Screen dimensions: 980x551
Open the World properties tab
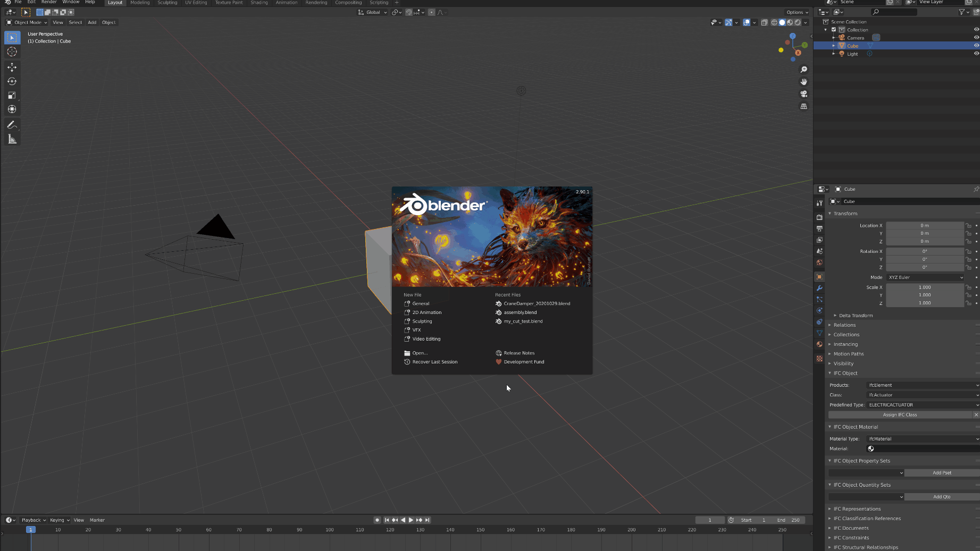coord(819,262)
